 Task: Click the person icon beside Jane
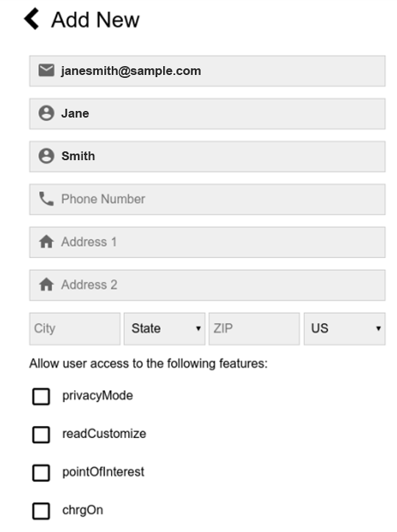click(46, 113)
